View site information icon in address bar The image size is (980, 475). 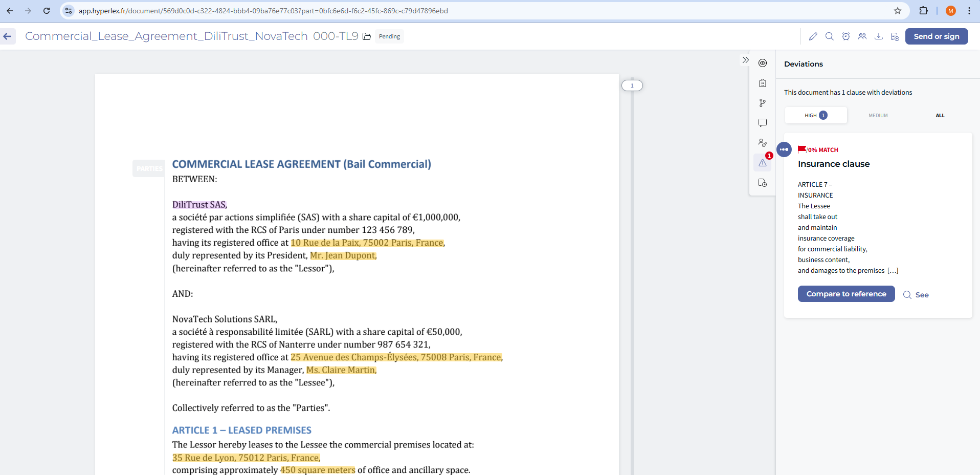point(69,11)
